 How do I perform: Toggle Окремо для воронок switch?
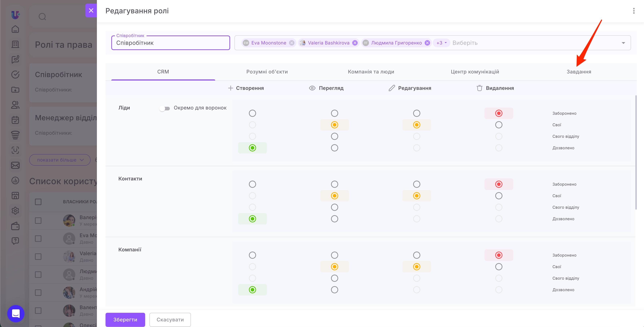click(165, 108)
